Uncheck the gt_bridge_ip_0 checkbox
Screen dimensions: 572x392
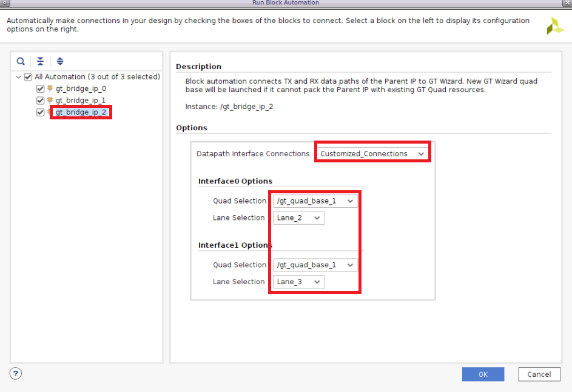41,88
